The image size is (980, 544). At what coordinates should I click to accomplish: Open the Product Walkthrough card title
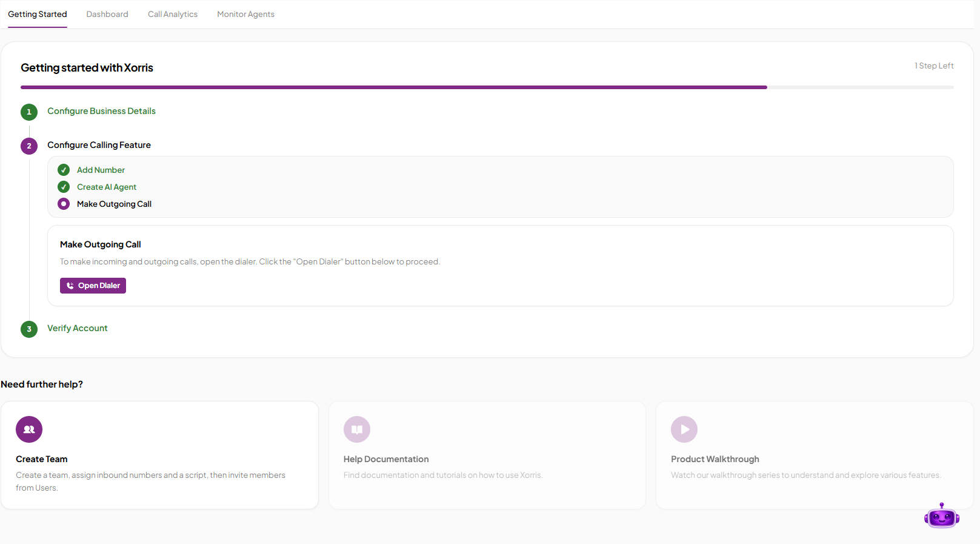715,459
